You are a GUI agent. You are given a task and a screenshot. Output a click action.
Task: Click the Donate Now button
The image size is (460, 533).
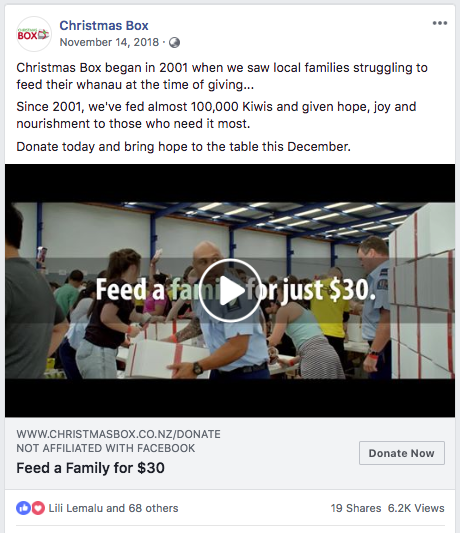pos(402,453)
